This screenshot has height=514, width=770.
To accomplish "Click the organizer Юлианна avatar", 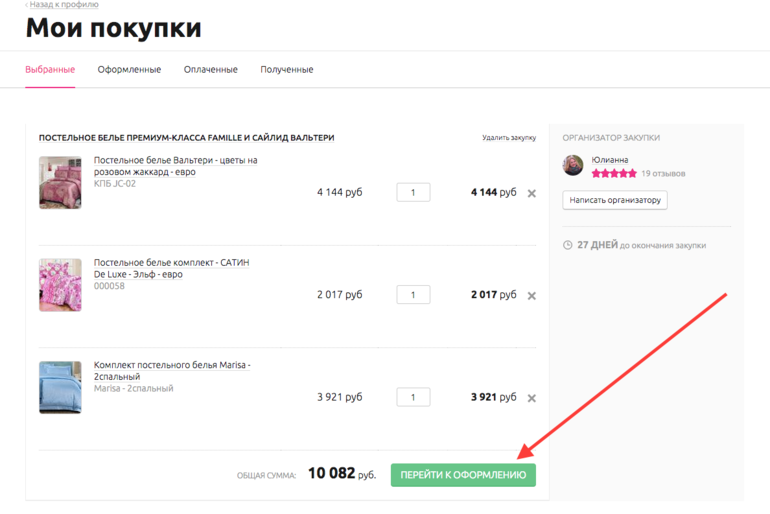I will click(x=573, y=165).
